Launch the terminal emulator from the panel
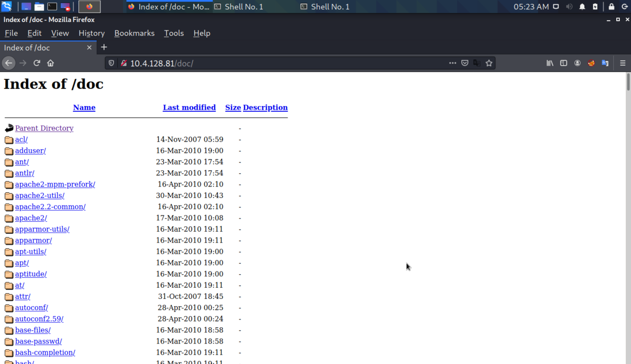Screen dimensions: 631x364 coord(52,7)
